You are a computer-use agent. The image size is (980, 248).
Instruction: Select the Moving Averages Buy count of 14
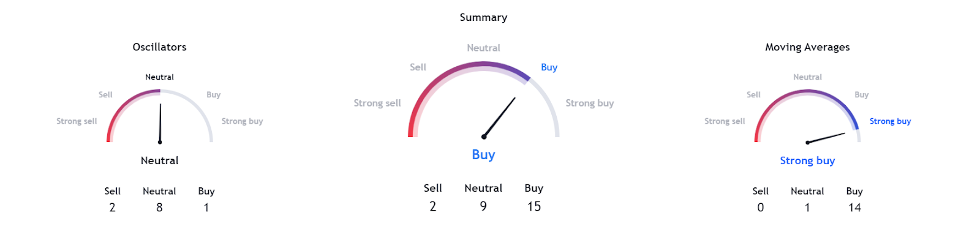[854, 208]
